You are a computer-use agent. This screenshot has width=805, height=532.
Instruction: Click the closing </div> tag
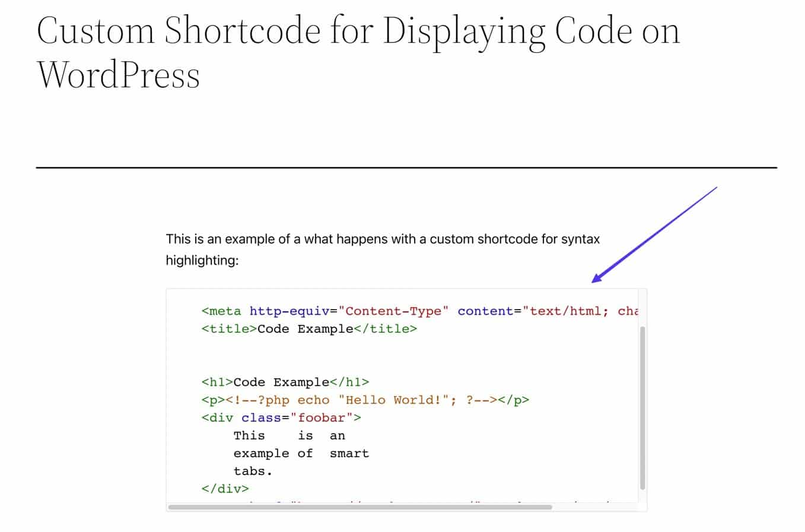pos(225,489)
